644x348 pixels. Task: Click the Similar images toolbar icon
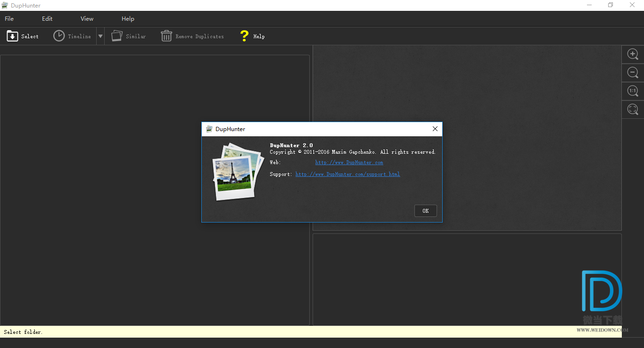pyautogui.click(x=117, y=36)
